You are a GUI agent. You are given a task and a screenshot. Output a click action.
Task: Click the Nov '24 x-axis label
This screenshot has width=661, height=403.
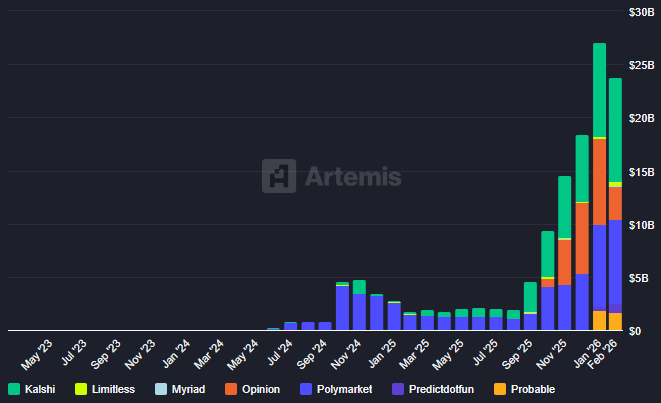[x=346, y=355]
